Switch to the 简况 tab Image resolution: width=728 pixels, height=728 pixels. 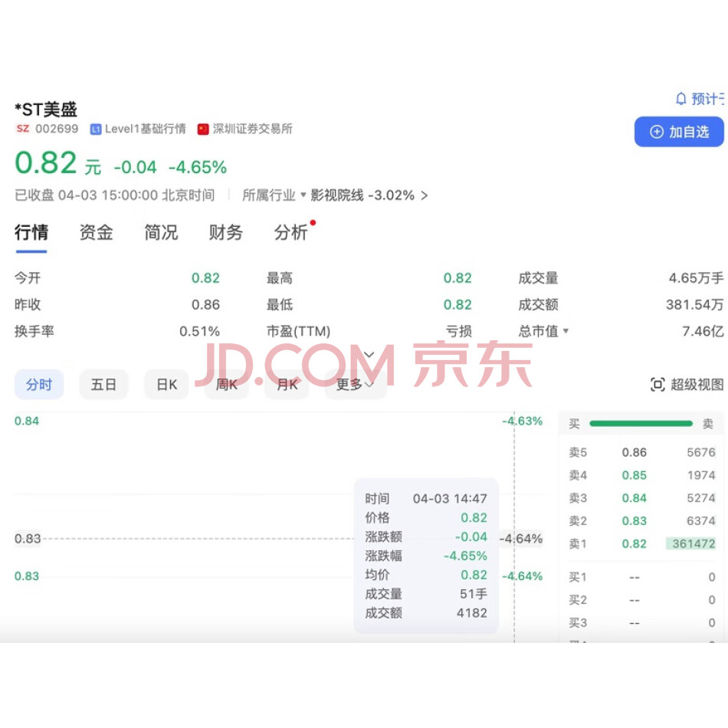tap(161, 233)
